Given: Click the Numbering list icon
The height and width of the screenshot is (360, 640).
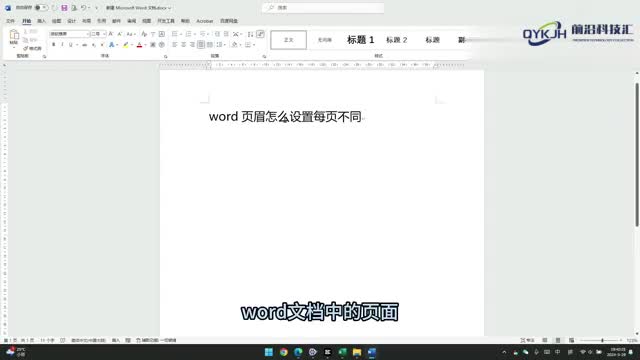Looking at the screenshot, I should click(x=188, y=34).
